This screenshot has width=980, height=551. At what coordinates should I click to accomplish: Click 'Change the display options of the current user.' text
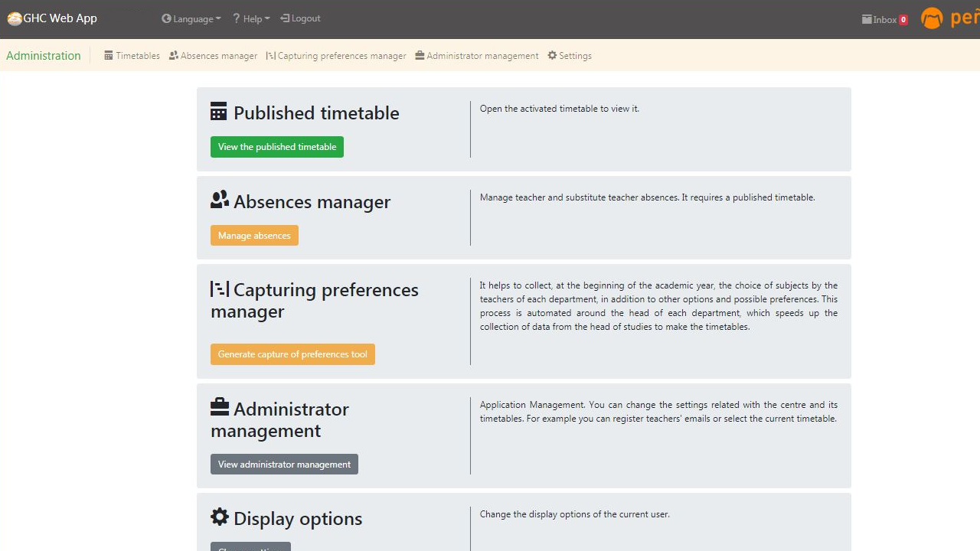(575, 514)
